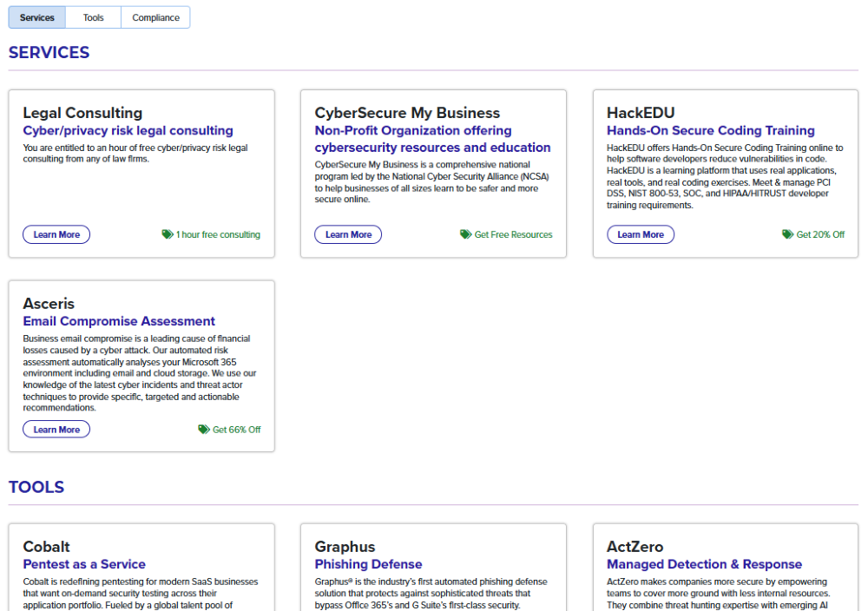Click 'Hands-On Secure Coding Training' subtitle
Image resolution: width=868 pixels, height=611 pixels.
click(x=711, y=130)
